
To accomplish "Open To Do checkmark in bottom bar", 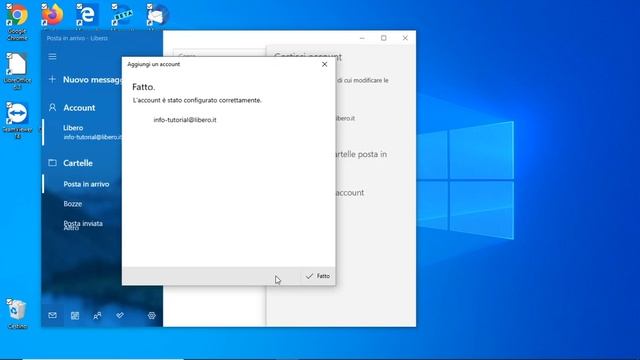I will (120, 315).
